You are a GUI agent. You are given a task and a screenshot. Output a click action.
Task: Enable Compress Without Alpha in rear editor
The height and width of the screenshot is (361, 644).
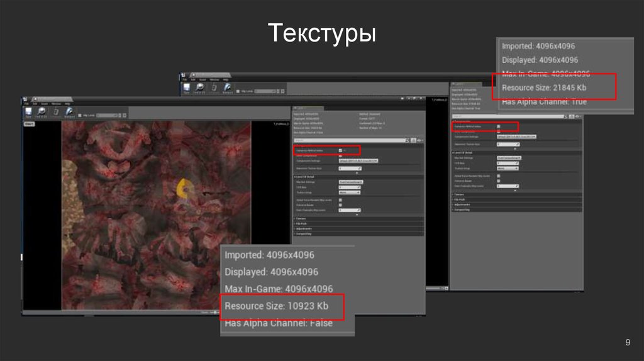click(499, 126)
